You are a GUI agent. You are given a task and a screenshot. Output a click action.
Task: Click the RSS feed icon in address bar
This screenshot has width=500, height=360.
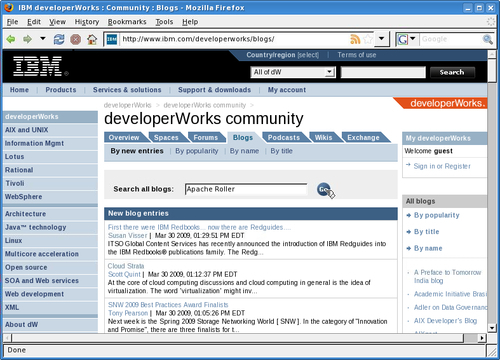355,39
